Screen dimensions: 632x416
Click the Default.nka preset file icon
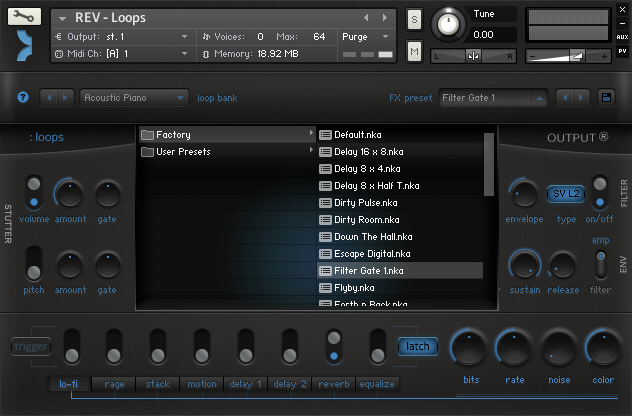point(325,135)
